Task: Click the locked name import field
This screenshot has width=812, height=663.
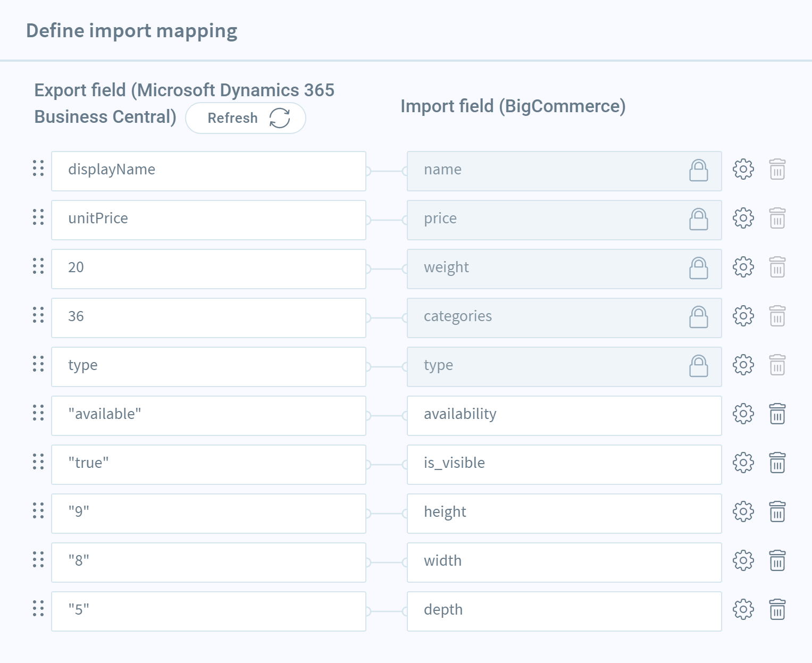Action: pos(564,171)
